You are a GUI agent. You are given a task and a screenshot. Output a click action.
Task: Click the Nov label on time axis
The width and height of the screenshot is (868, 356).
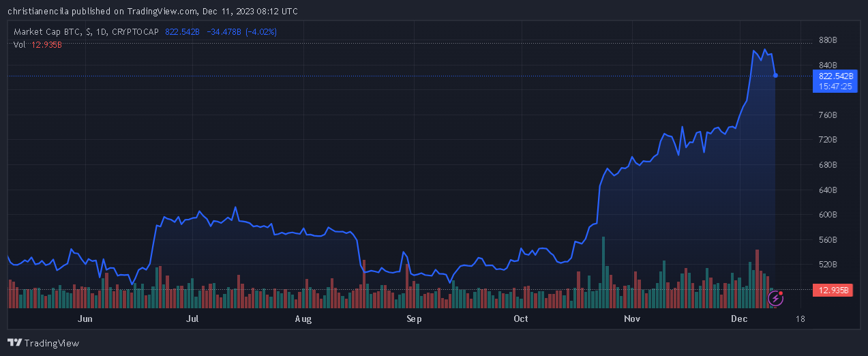632,318
